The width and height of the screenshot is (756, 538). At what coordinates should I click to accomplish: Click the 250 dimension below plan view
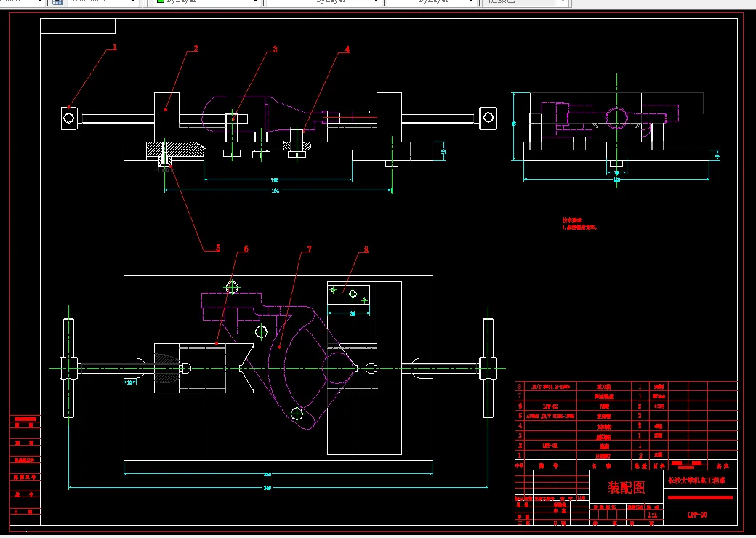tap(268, 475)
